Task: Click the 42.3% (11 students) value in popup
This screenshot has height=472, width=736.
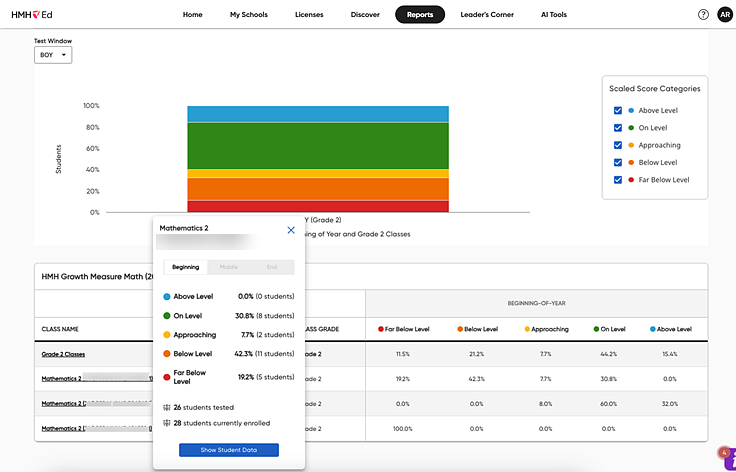Action: 264,354
